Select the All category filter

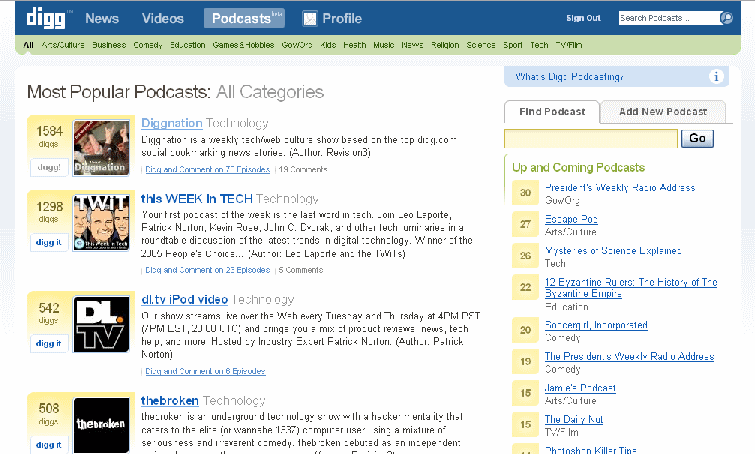pos(28,45)
